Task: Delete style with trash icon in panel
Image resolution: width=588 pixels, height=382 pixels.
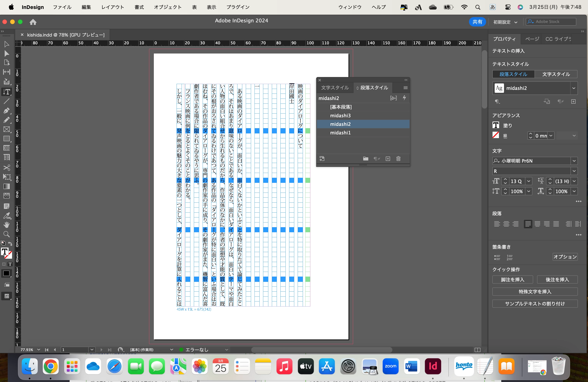Action: point(398,159)
